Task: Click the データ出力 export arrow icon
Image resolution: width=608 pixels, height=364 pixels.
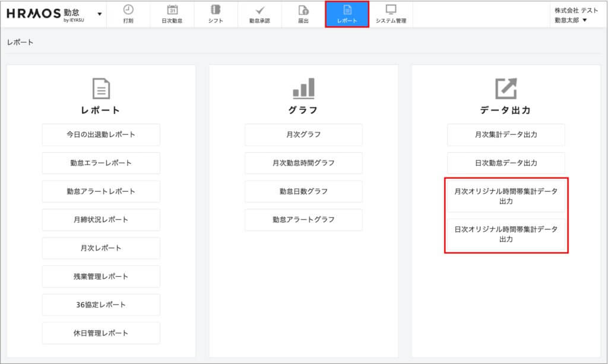Action: (x=506, y=88)
